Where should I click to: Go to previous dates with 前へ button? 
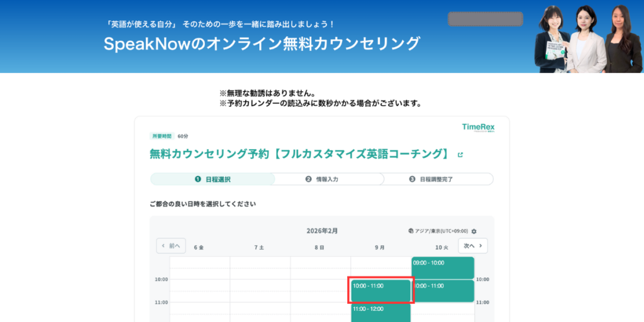171,246
